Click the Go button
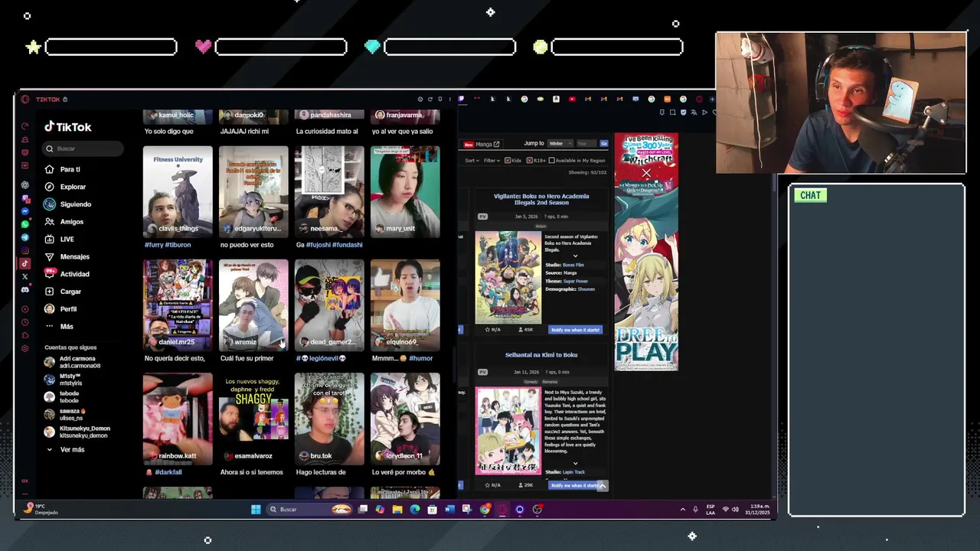This screenshot has height=551, width=980. [604, 143]
